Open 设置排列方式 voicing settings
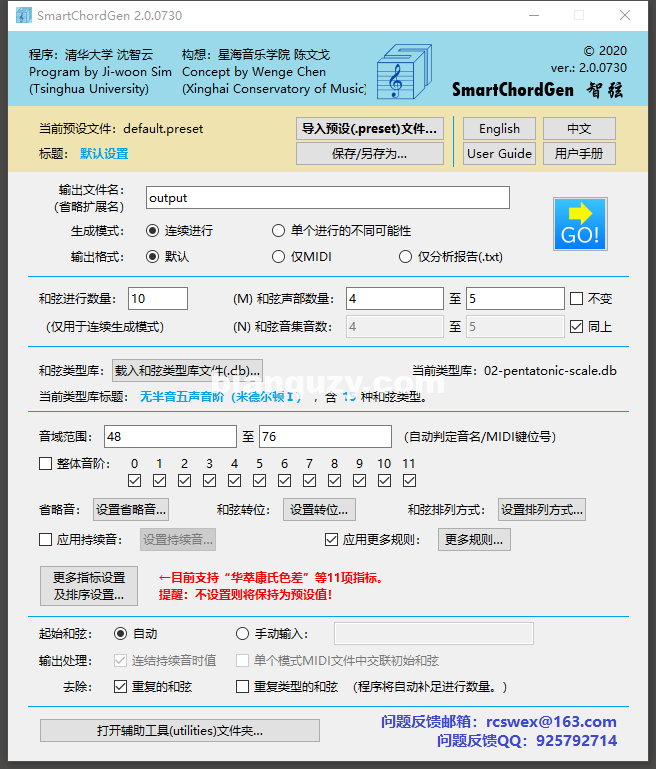This screenshot has height=769, width=656. pyautogui.click(x=542, y=510)
